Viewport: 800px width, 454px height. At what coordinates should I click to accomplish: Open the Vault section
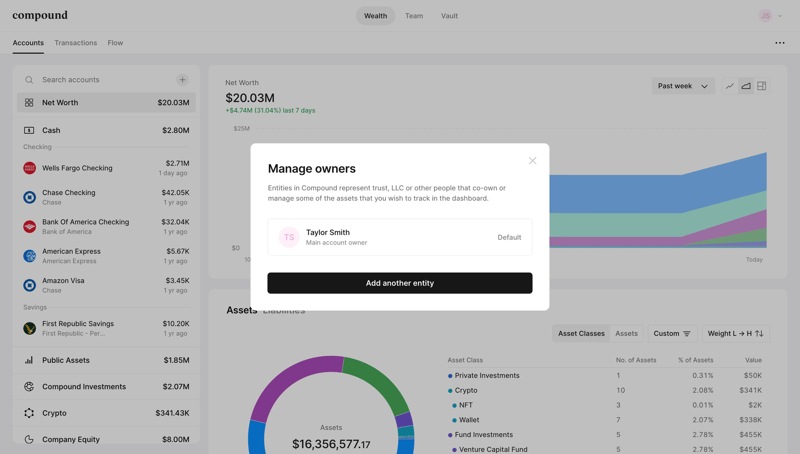point(449,16)
